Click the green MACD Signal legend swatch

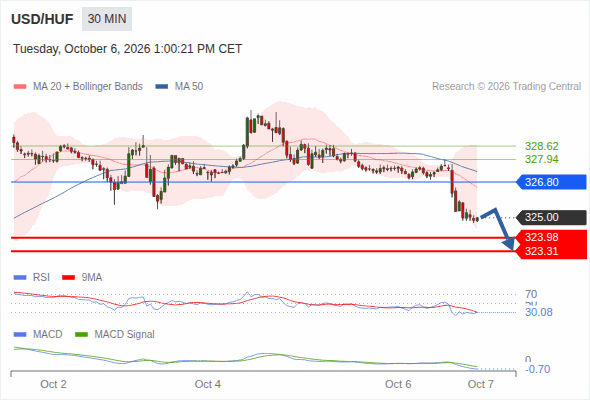pyautogui.click(x=81, y=335)
